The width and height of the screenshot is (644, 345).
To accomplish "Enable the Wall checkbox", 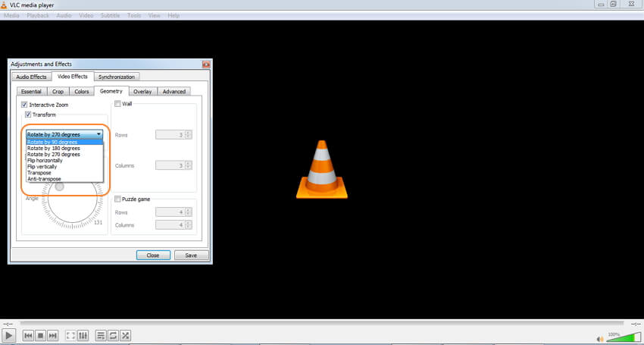I will click(x=117, y=104).
